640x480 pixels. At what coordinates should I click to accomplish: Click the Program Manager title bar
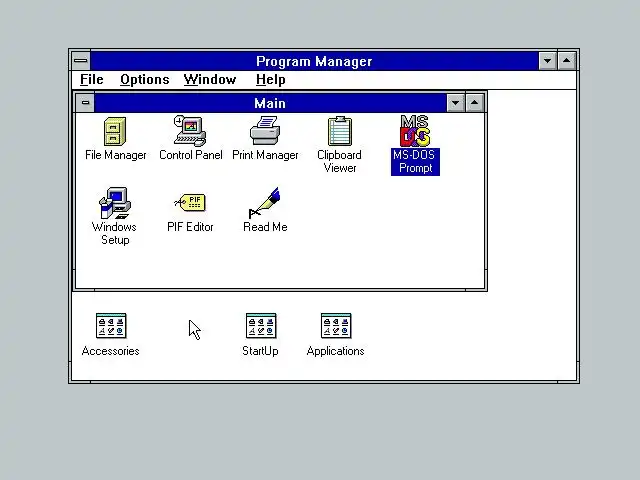[x=314, y=61]
